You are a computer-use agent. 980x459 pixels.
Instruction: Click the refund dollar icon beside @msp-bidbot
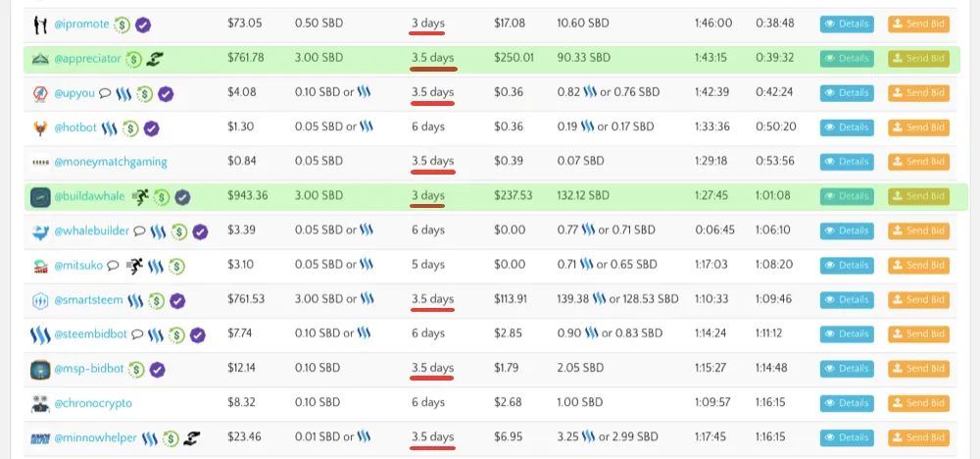[x=136, y=370]
